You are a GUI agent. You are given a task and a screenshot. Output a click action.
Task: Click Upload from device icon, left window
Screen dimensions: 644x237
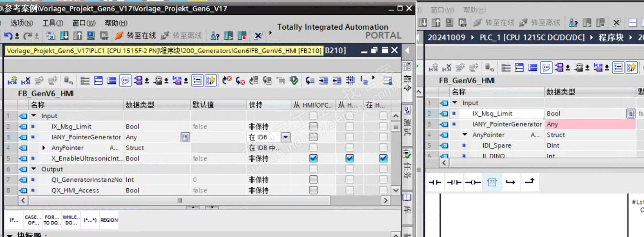click(78, 35)
